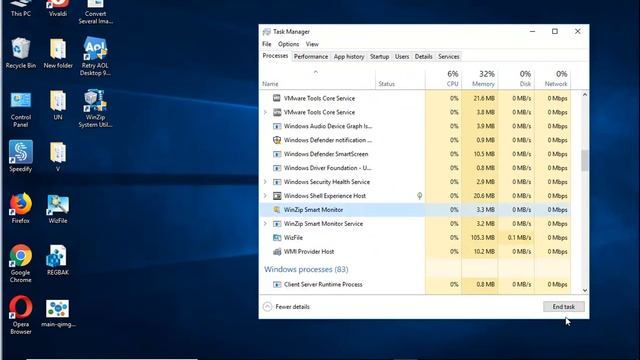
Task: Select the Windows Defender SmartScreen process
Action: (415, 154)
